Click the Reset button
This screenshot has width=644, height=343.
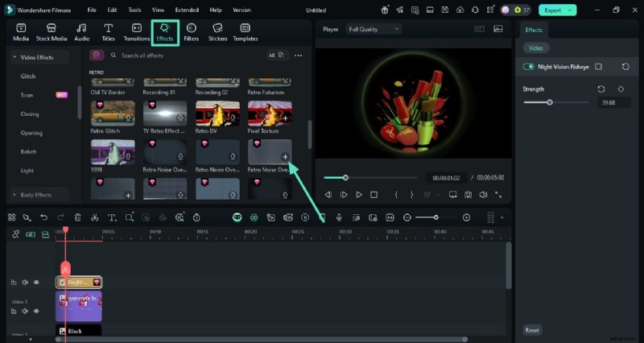pos(532,330)
